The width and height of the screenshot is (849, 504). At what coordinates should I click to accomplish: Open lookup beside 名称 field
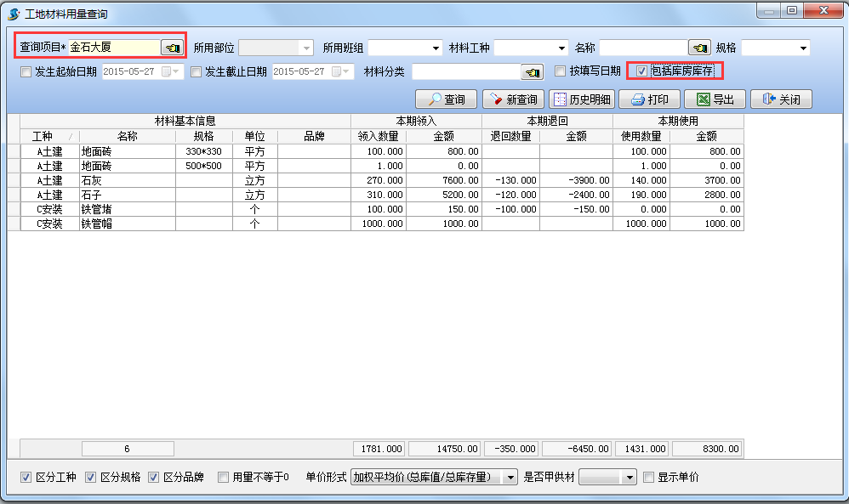click(699, 48)
